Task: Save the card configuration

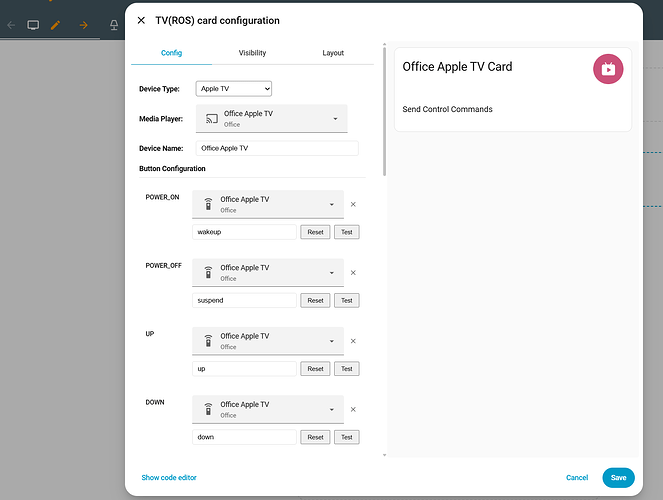Action: [x=618, y=478]
